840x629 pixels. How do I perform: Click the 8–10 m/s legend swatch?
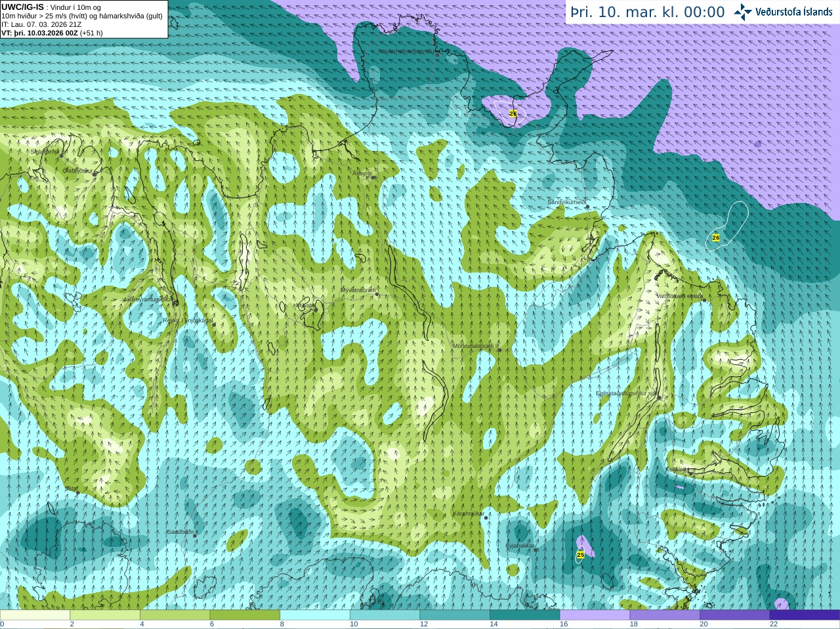315,615
